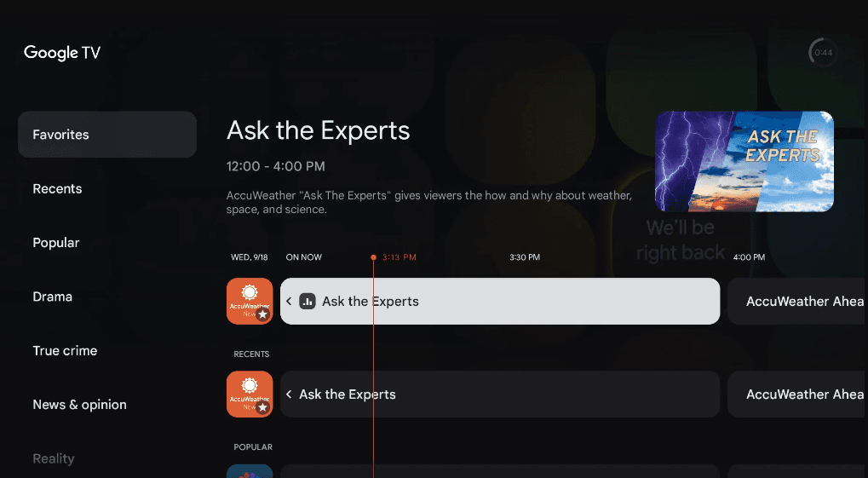868x478 pixels.
Task: Open the Ask the Experts preview thumbnail
Action: pyautogui.click(x=744, y=161)
